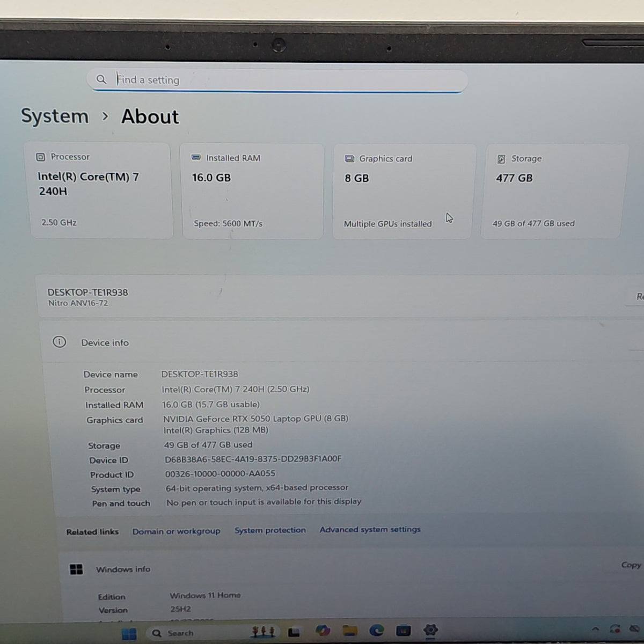Open the Storage card showing 477 GB

point(555,191)
